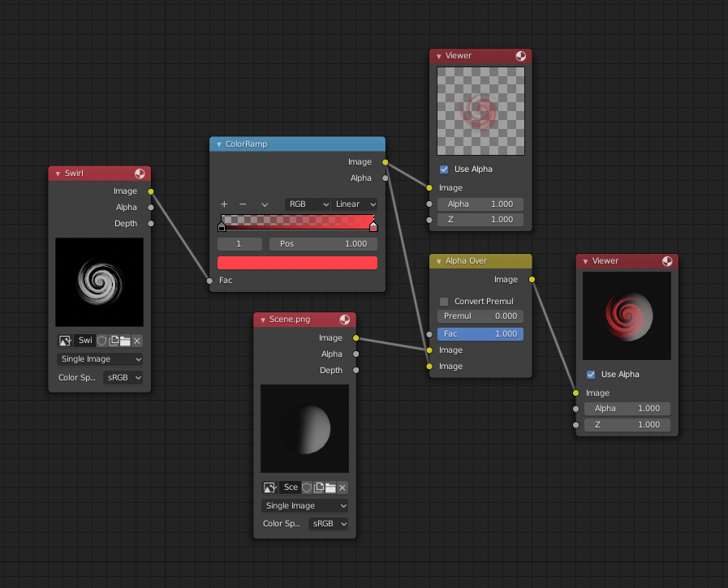Click the top Viewer checkered preview
The image size is (728, 588).
481,111
